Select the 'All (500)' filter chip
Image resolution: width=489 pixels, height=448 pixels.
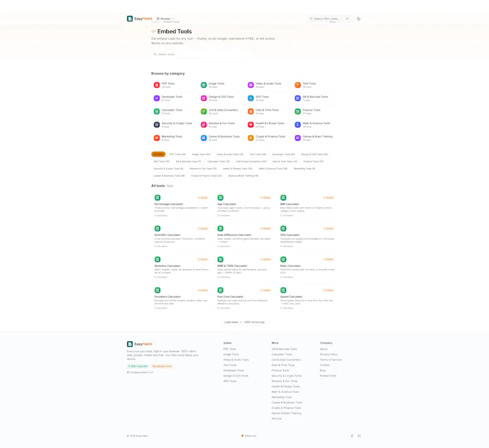(158, 154)
